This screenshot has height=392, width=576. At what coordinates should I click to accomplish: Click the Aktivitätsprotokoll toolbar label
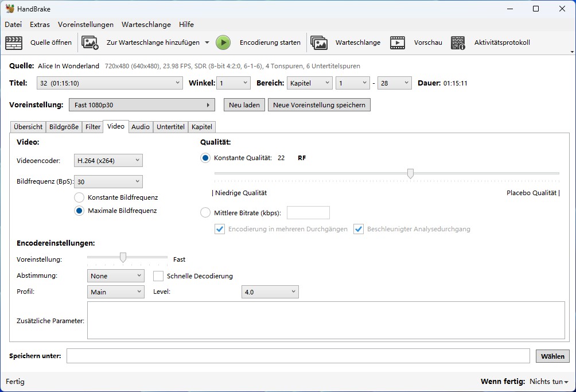502,42
